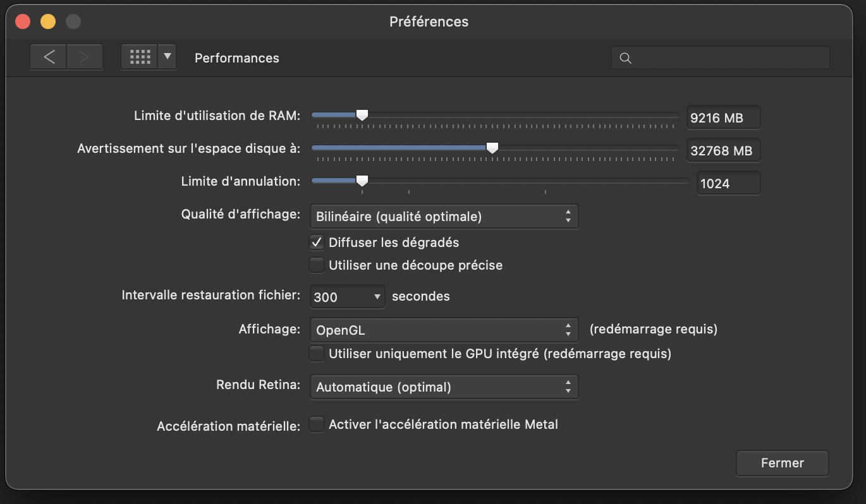Open the file recovery interval combo box
866x504 pixels.
click(x=347, y=297)
